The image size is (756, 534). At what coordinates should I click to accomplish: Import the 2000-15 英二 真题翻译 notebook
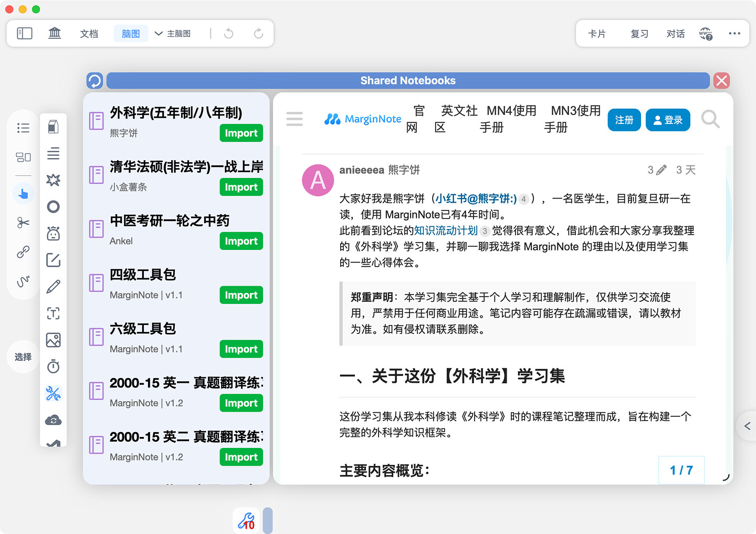pyautogui.click(x=241, y=457)
